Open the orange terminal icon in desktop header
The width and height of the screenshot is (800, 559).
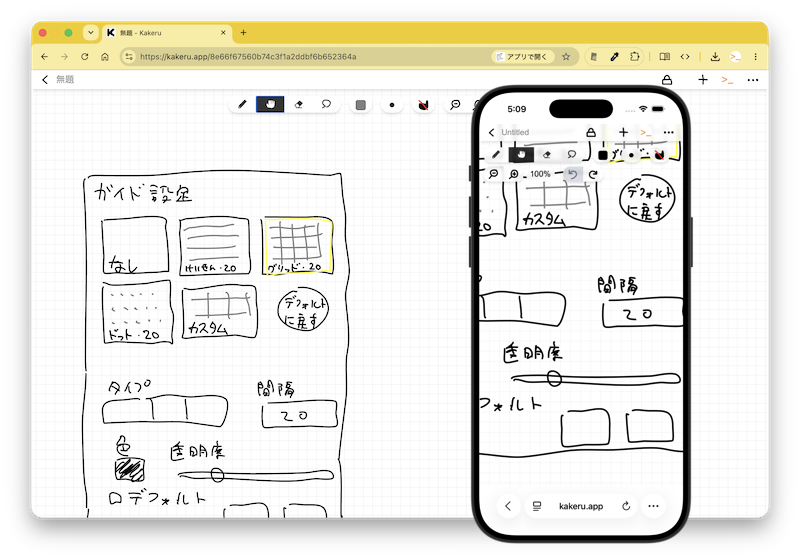(727, 80)
